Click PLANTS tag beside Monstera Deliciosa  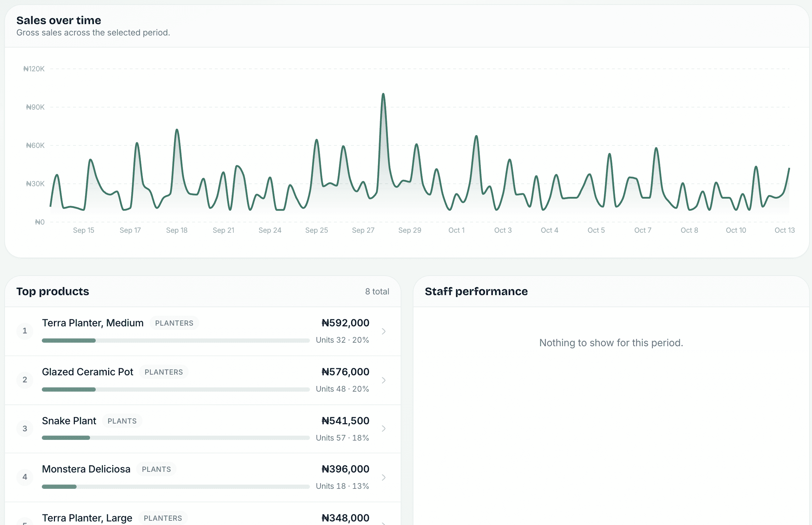coord(156,469)
